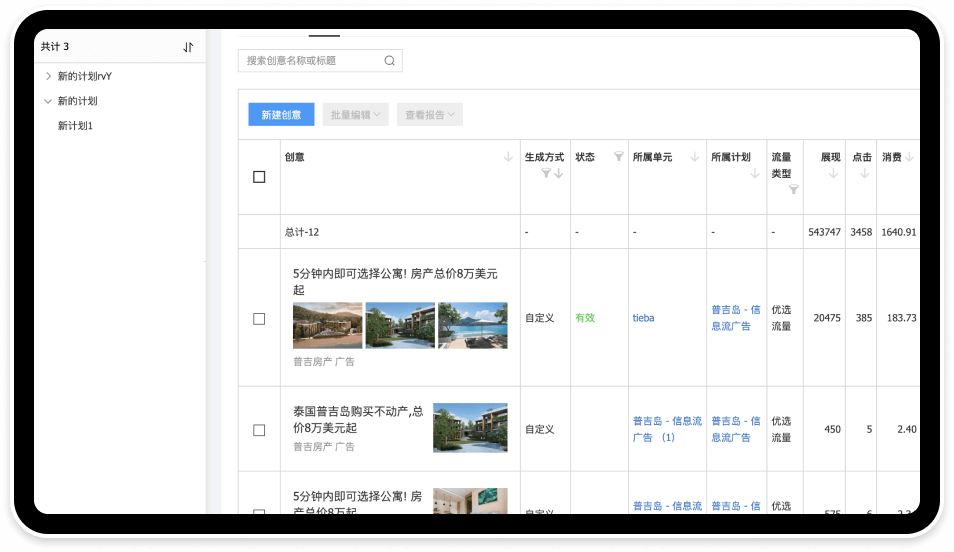Sort by 展现 using the arrow icon

833,174
